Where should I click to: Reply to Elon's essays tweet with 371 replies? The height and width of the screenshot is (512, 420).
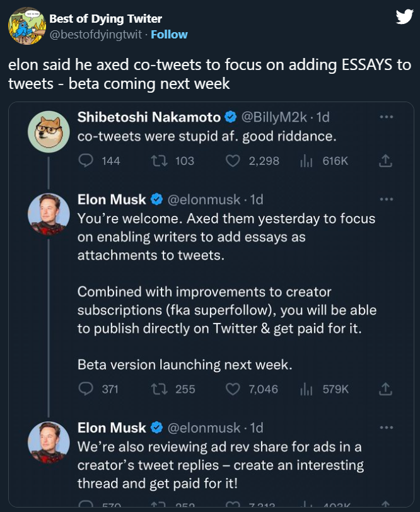click(86, 389)
